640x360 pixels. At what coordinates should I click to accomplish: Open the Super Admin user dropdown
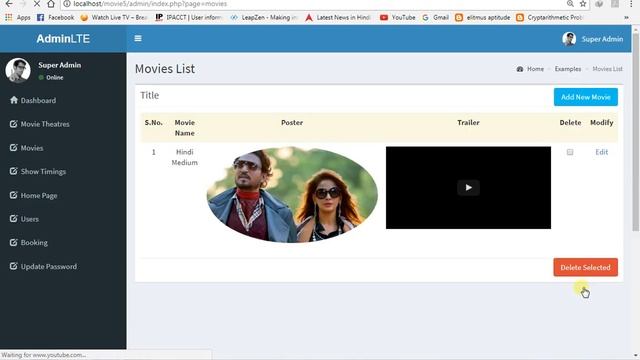point(593,39)
